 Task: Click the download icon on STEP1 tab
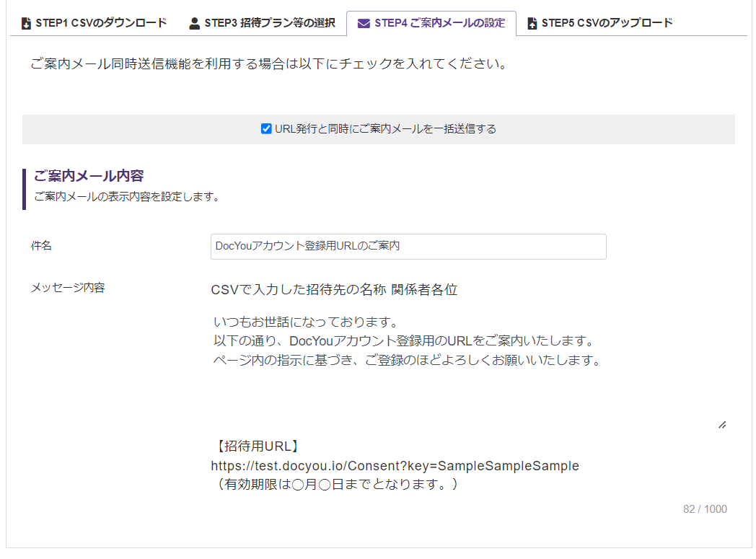pos(27,24)
